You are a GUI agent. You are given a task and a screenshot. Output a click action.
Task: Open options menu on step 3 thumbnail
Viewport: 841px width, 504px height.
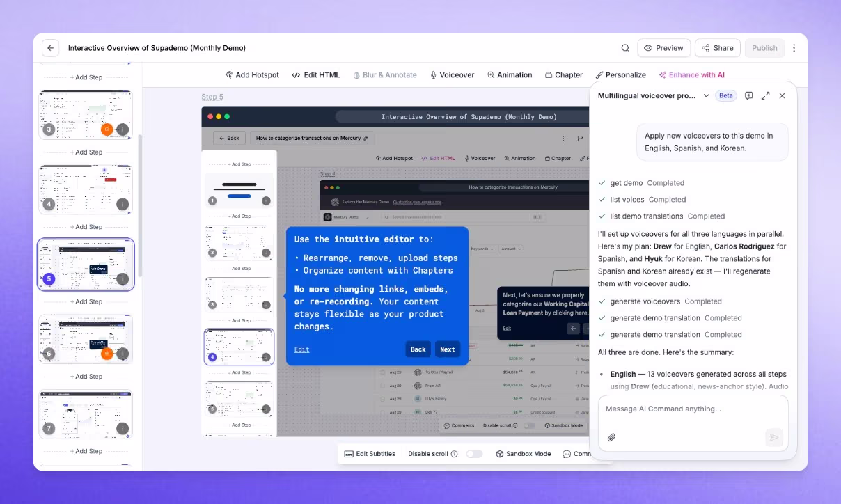[123, 129]
